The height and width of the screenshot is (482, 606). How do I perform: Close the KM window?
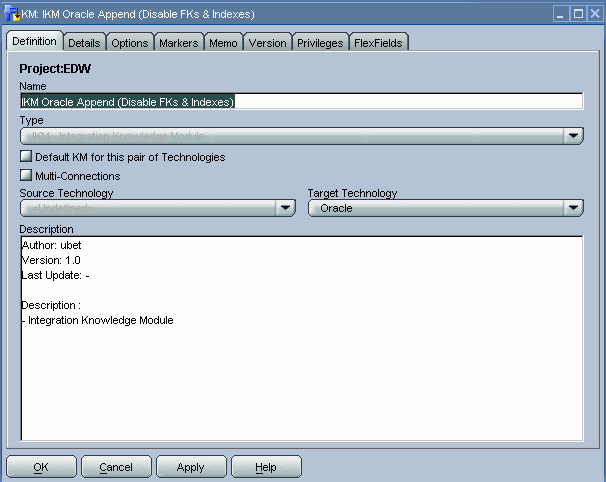[594, 14]
